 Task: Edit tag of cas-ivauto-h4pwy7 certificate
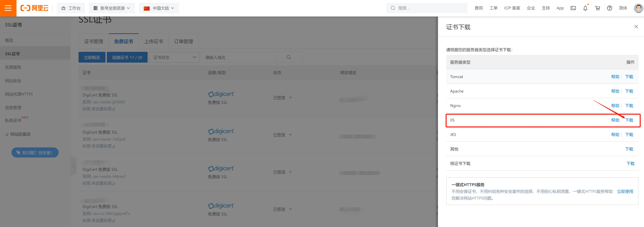(114, 184)
